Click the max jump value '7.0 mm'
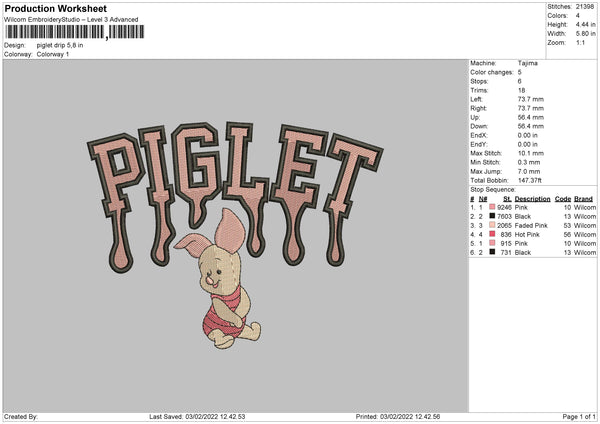Screen dimensions: 600x424 (529, 171)
